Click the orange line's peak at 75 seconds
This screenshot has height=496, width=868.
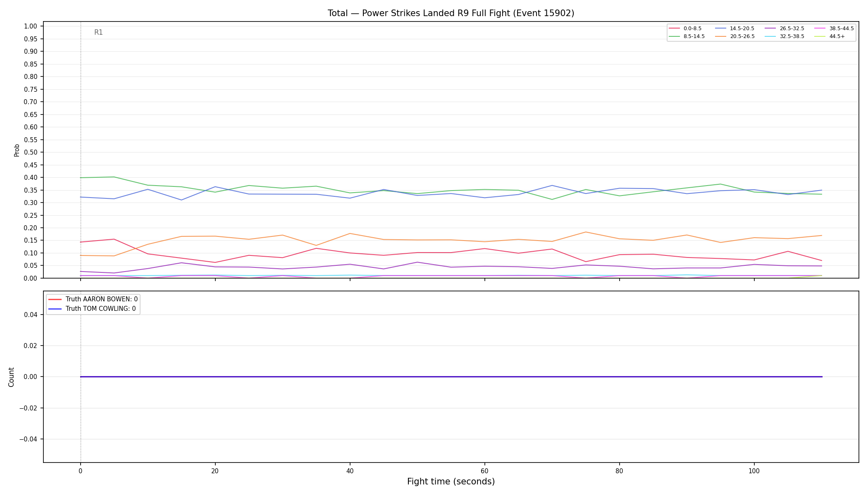tap(586, 232)
